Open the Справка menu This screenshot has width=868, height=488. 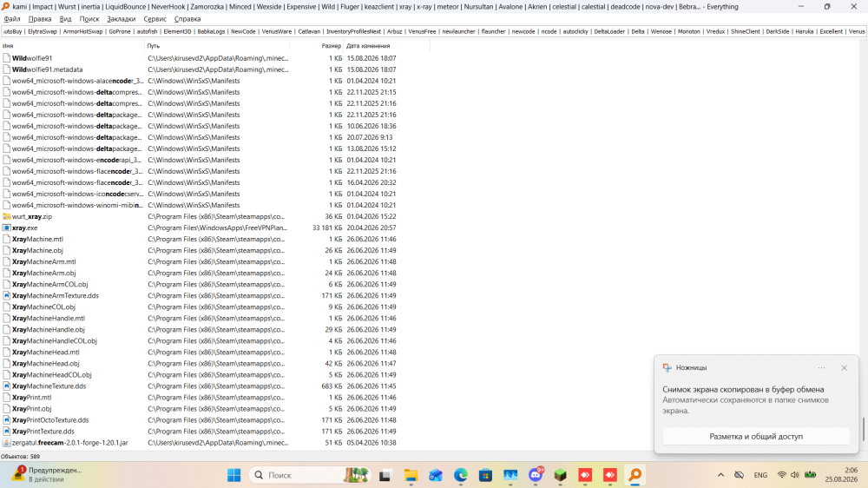click(x=187, y=19)
